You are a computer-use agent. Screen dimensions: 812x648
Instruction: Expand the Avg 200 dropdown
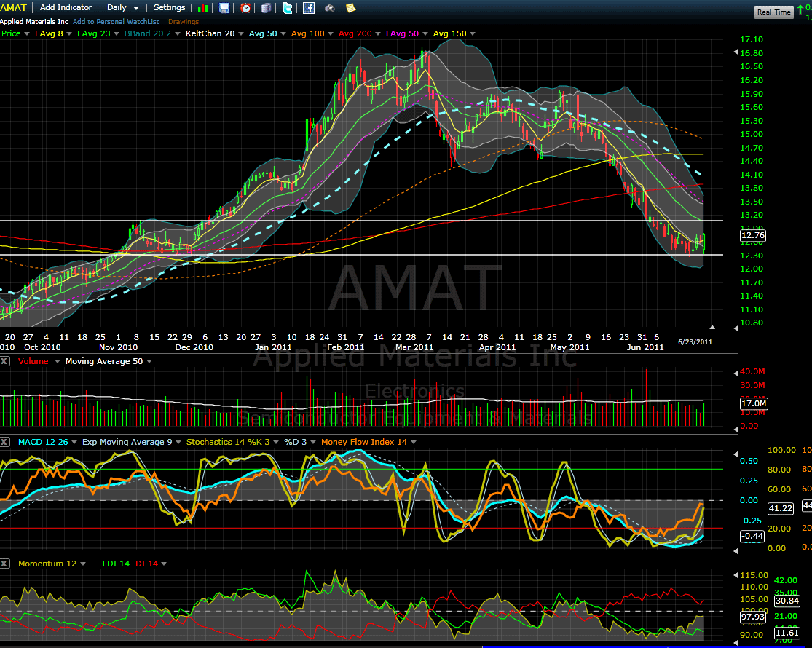coord(378,34)
